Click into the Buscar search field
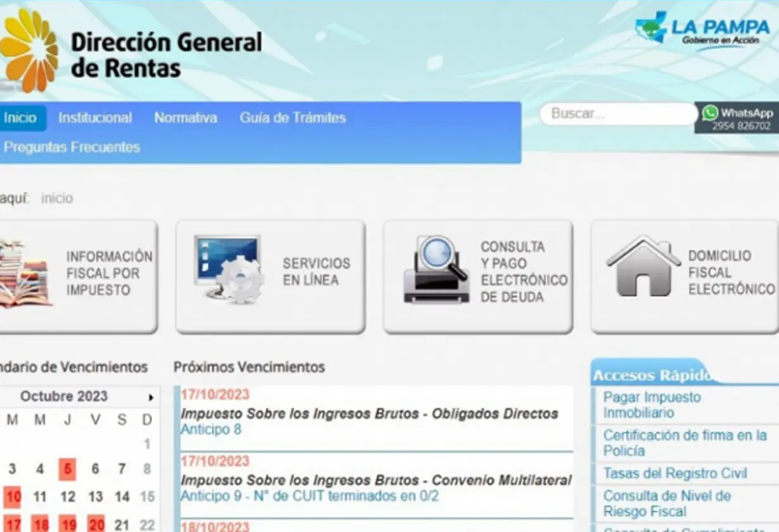This screenshot has height=532, width=779. point(618,114)
